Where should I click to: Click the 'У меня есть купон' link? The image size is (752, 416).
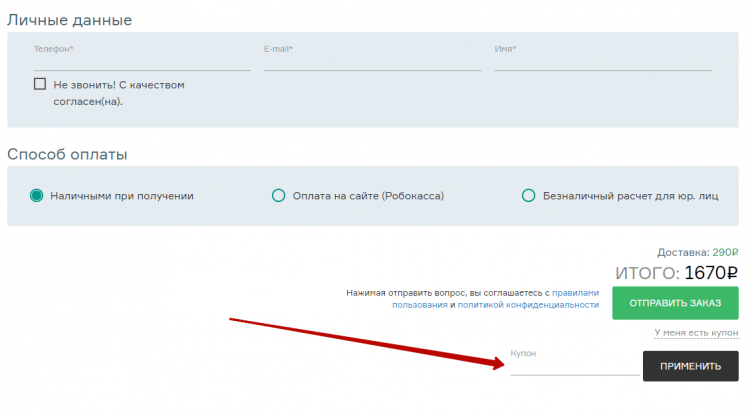[x=696, y=332]
